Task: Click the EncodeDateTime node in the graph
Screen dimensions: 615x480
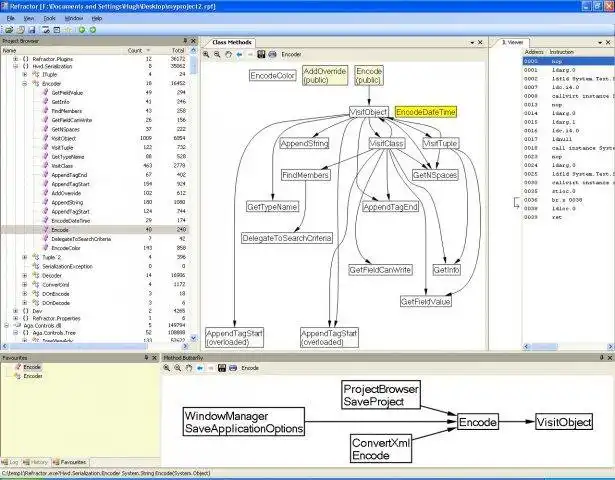Action: [x=426, y=112]
